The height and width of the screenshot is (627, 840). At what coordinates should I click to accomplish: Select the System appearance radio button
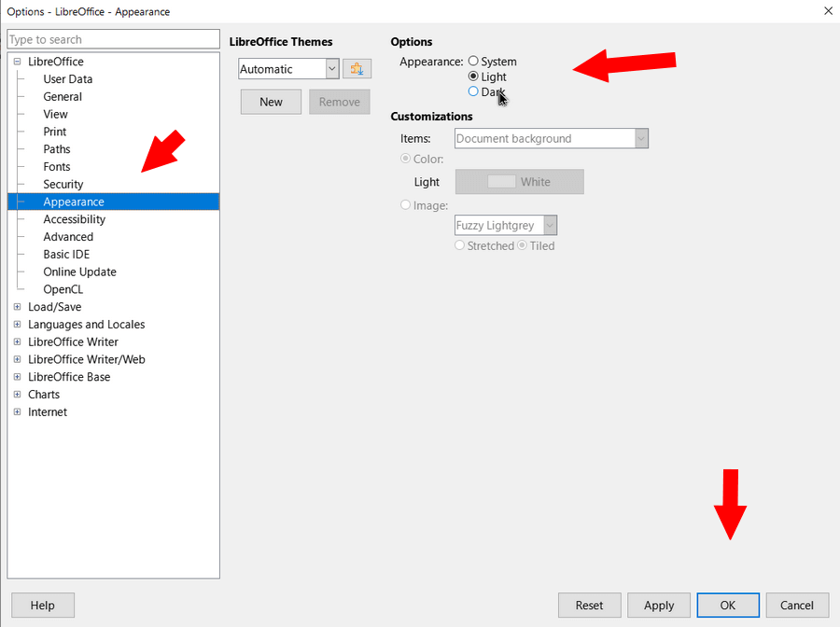coord(473,61)
